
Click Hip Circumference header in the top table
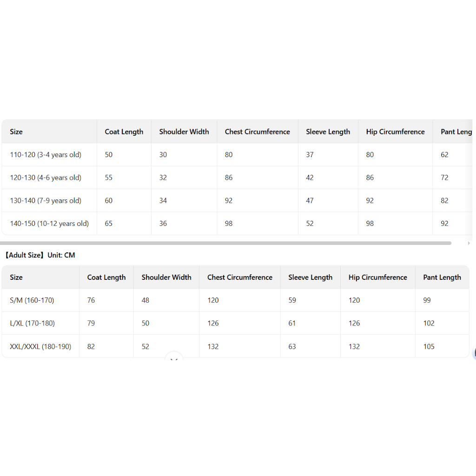point(396,132)
